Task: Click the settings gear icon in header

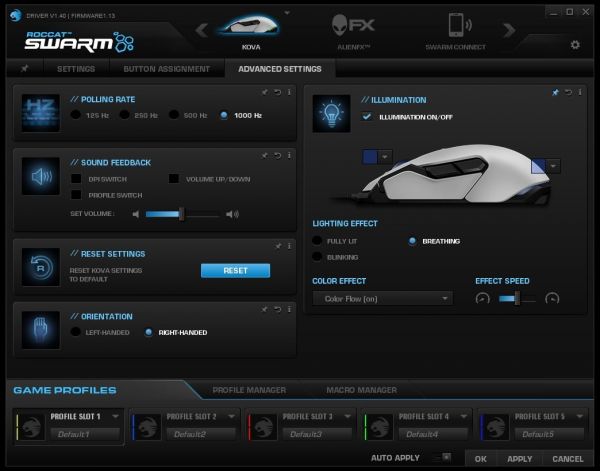Action: [x=575, y=45]
